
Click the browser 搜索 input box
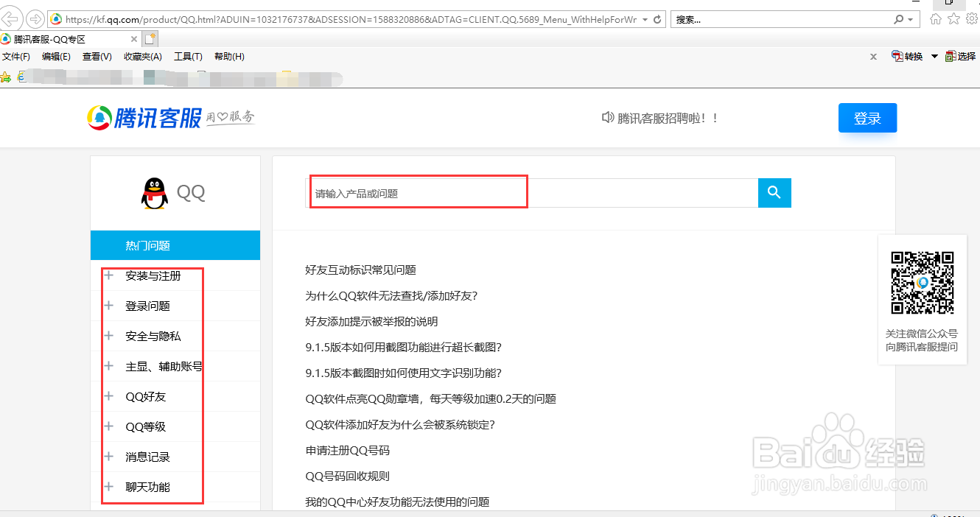point(782,19)
